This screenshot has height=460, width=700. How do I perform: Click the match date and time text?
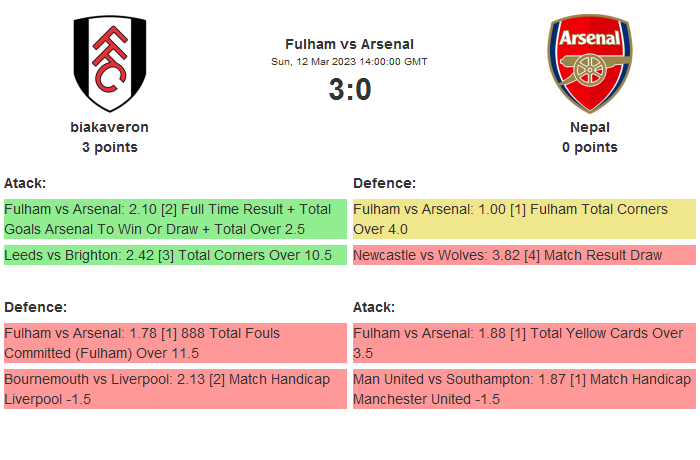pos(349,62)
